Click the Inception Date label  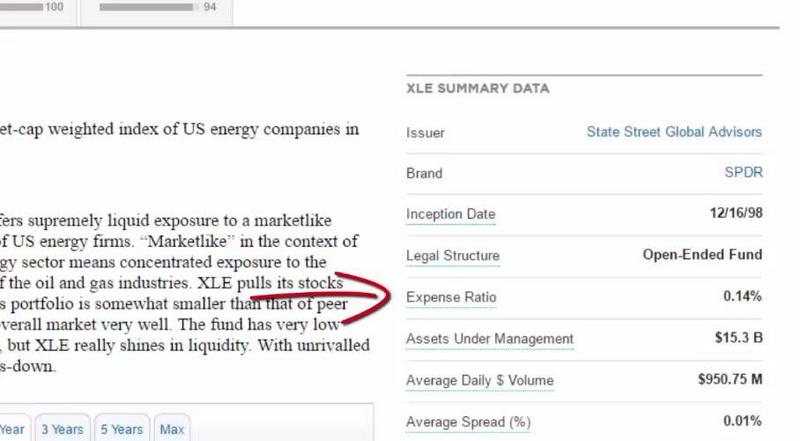coord(451,214)
